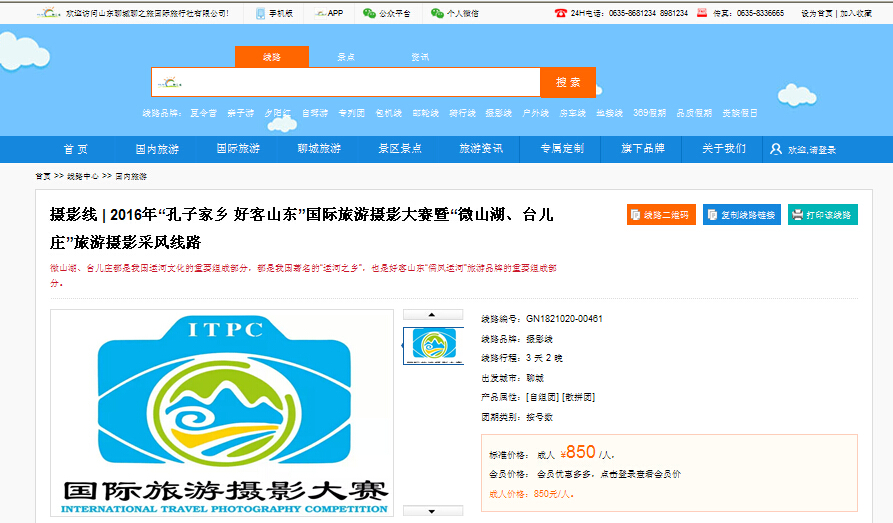Open 个人微信 WeChat icon link
The image size is (893, 523).
(437, 13)
